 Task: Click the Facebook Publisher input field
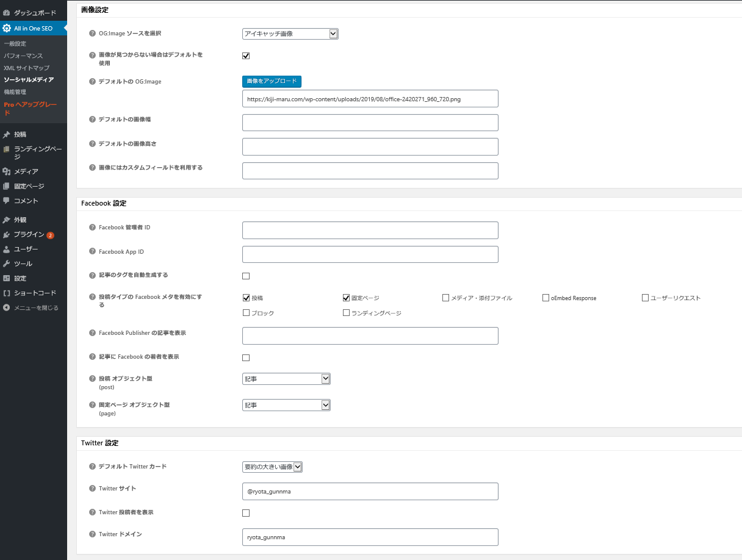(x=370, y=336)
